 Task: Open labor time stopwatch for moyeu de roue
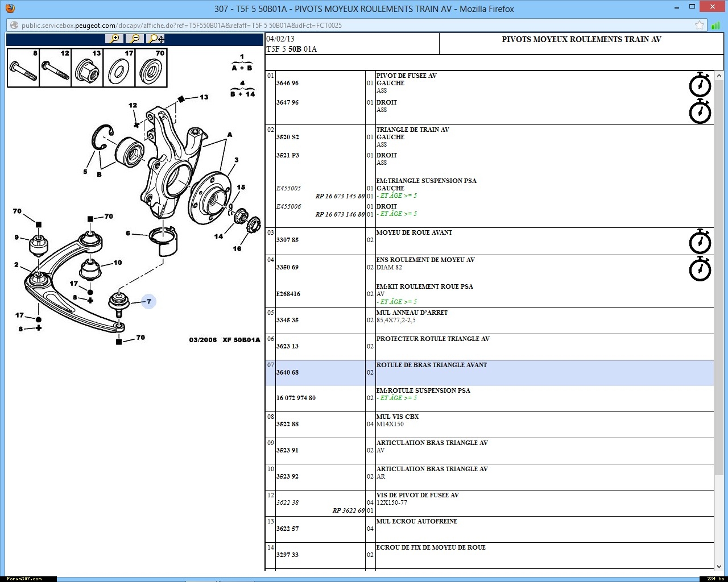(700, 242)
